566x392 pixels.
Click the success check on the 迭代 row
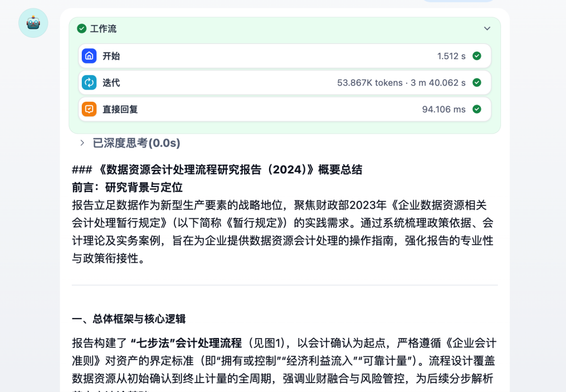477,82
